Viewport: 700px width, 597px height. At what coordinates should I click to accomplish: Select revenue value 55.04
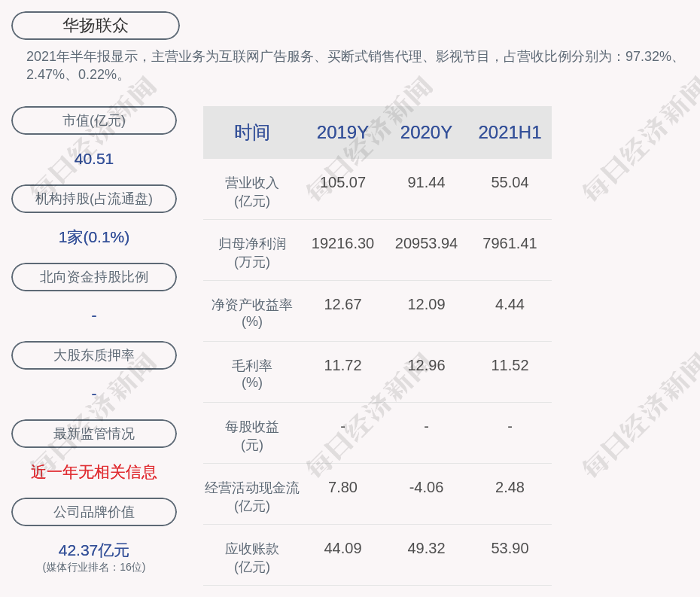coord(510,182)
